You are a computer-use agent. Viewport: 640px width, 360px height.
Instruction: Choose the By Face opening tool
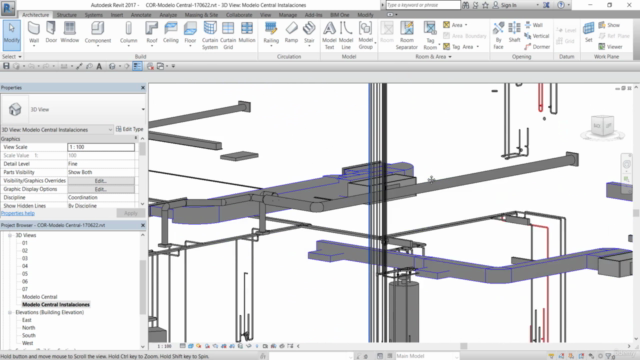coord(498,36)
